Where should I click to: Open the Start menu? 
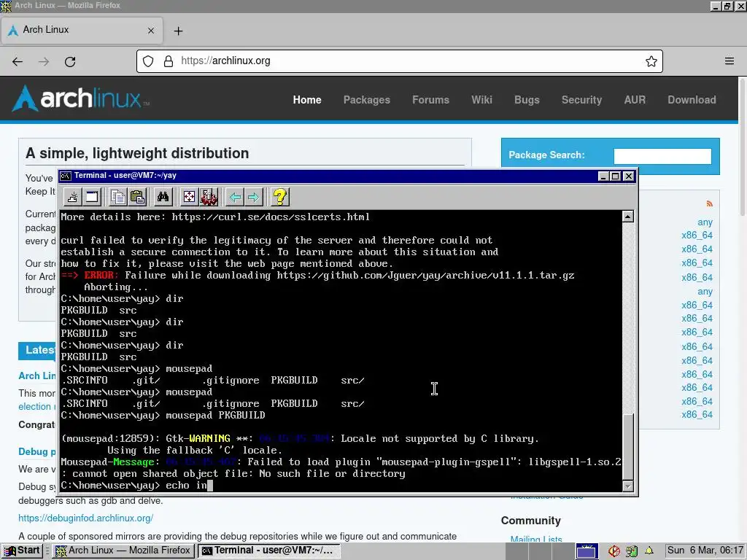click(21, 551)
